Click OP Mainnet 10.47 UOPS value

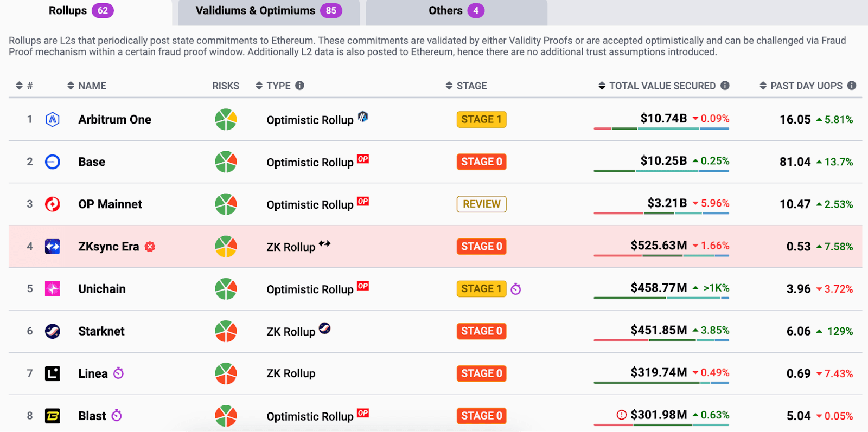point(795,204)
